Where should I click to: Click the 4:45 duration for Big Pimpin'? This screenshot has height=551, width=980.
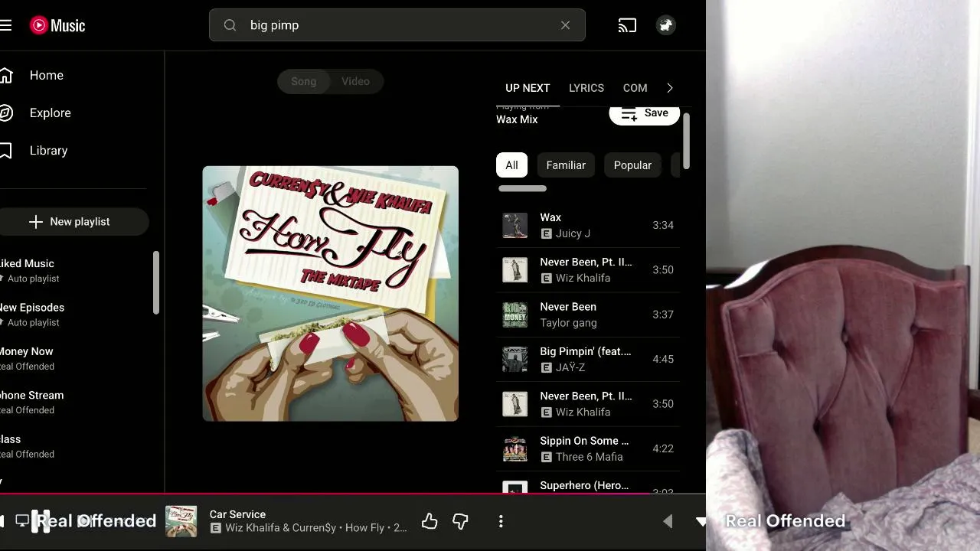click(x=663, y=359)
